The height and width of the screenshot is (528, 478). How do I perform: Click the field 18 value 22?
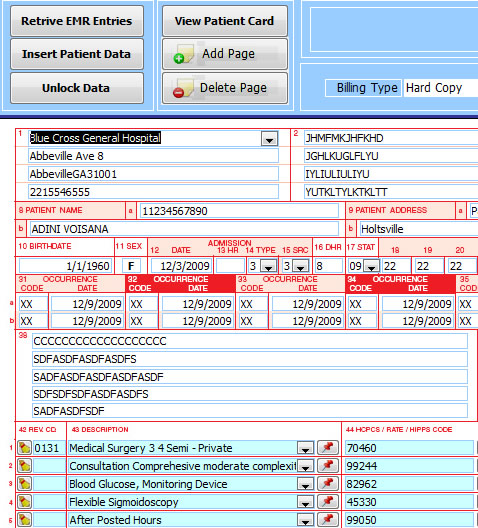tap(397, 266)
